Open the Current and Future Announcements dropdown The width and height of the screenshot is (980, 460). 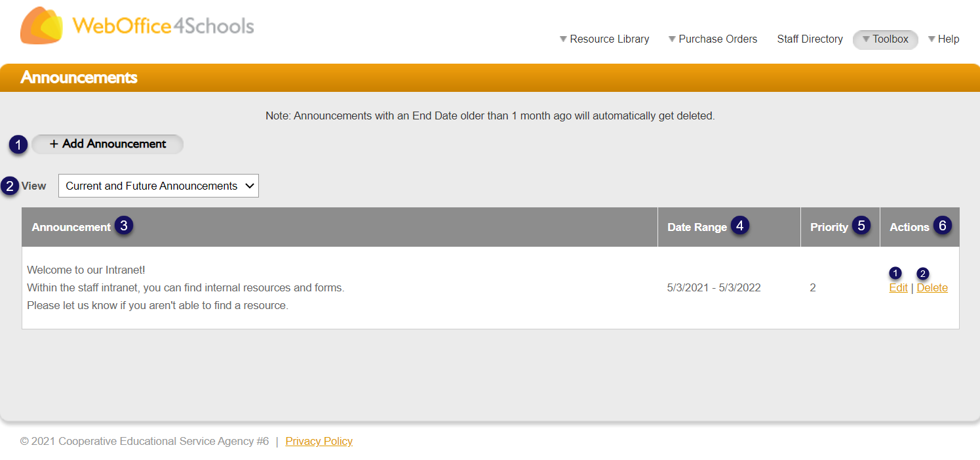click(159, 186)
